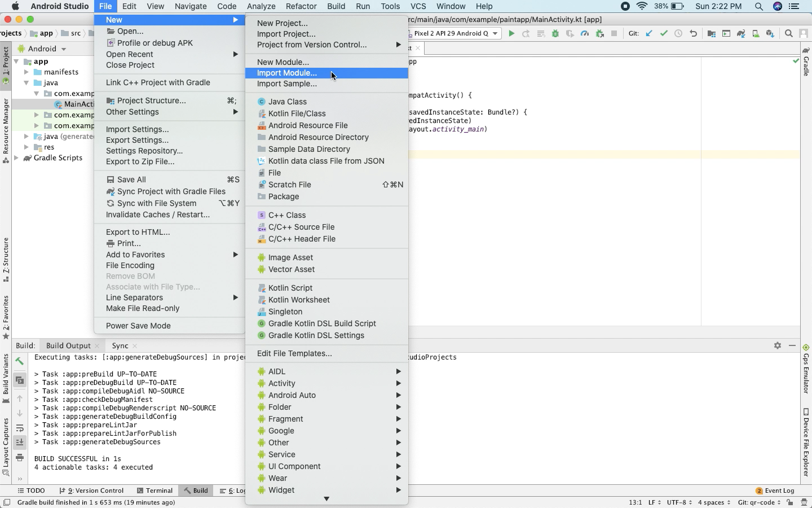Click Attach debugger to Android process icon
The height and width of the screenshot is (508, 812).
click(x=600, y=34)
